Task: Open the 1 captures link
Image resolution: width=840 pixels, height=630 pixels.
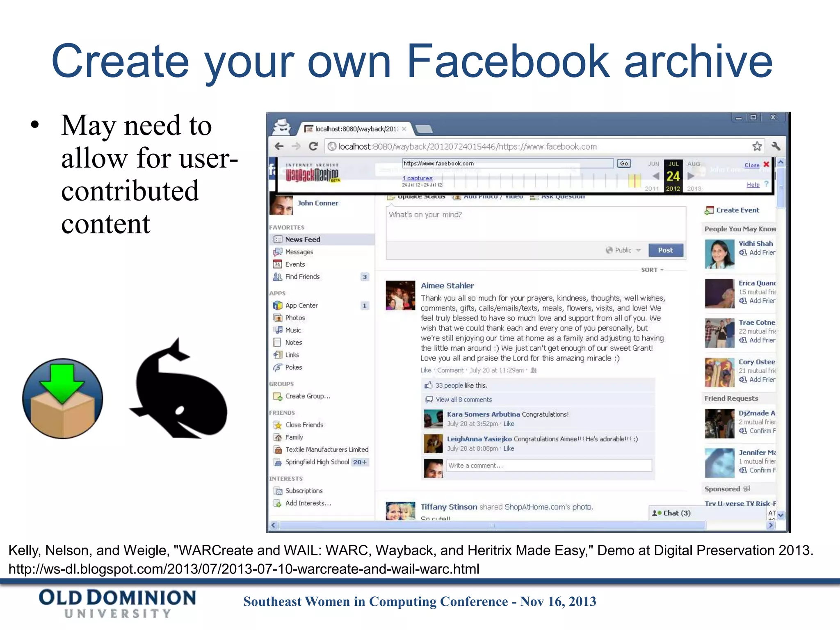Action: [x=418, y=178]
